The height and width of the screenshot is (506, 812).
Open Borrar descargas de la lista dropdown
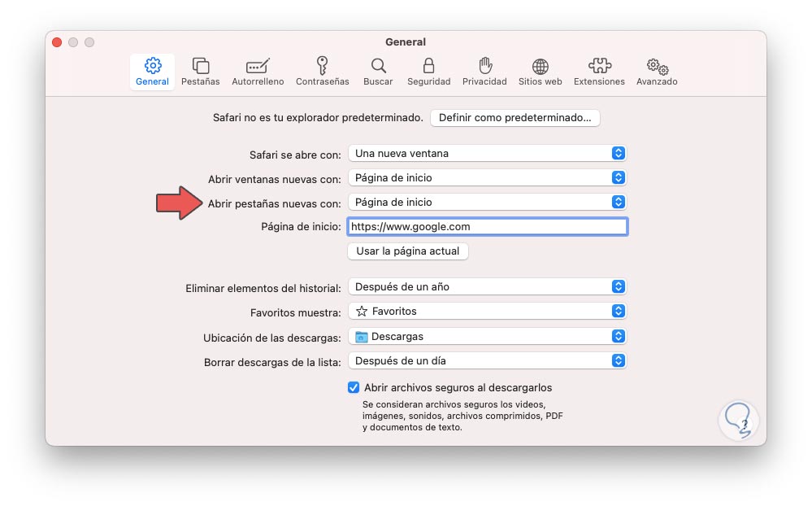click(x=488, y=361)
